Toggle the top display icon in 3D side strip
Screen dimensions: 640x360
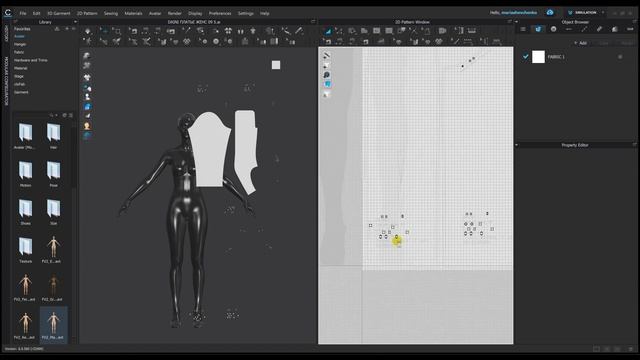[x=87, y=56]
